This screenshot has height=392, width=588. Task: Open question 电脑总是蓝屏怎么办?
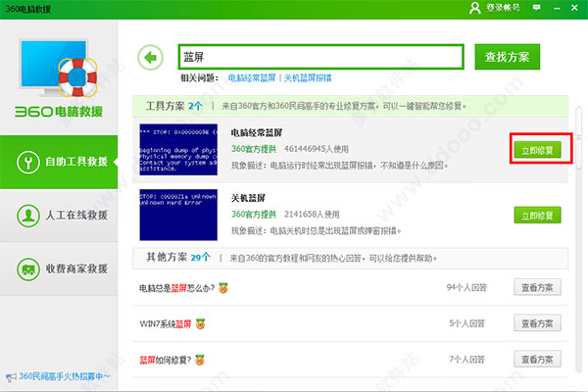tap(177, 288)
